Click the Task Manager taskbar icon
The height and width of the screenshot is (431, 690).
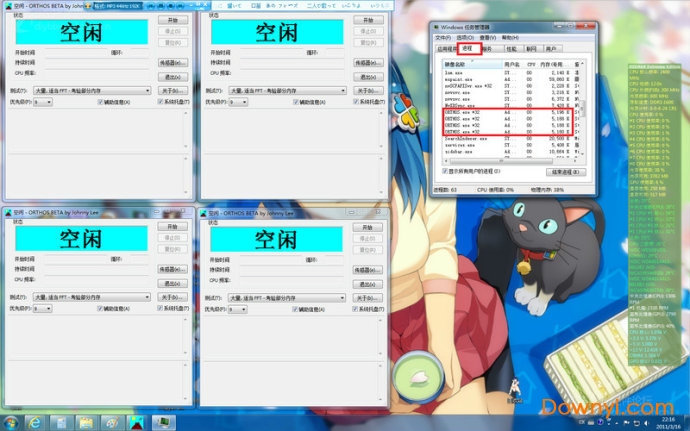pos(160,420)
